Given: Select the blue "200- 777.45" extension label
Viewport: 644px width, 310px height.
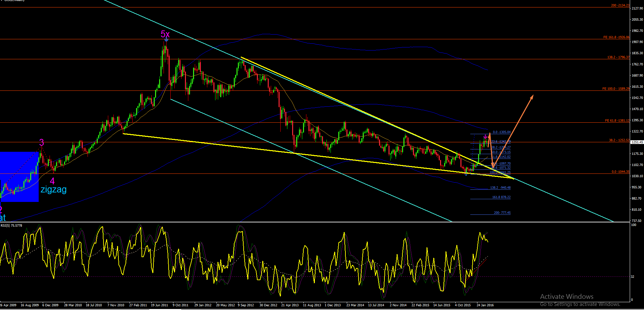Looking at the screenshot, I should [502, 213].
